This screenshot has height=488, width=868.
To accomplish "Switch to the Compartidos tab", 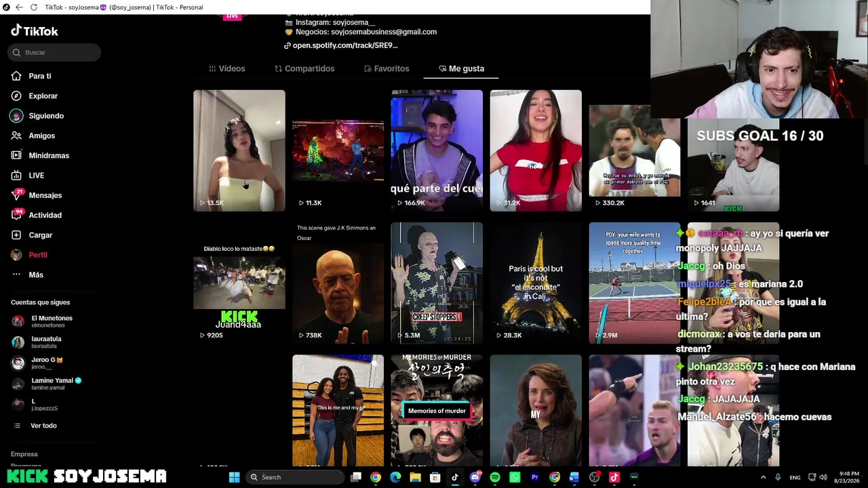I will 304,68.
